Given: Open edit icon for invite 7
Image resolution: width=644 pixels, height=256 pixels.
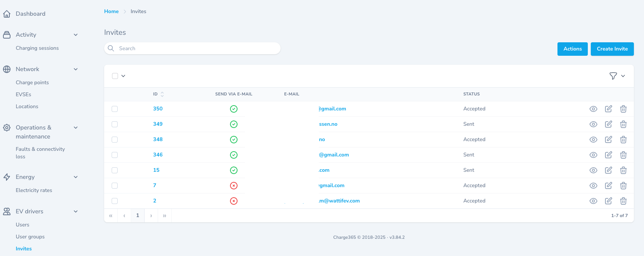Looking at the screenshot, I should (608, 186).
